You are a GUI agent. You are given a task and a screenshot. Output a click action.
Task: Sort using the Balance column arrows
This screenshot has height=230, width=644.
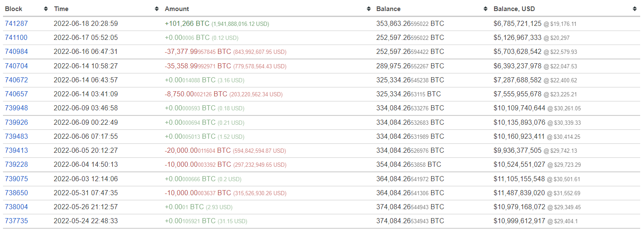pyautogui.click(x=486, y=9)
